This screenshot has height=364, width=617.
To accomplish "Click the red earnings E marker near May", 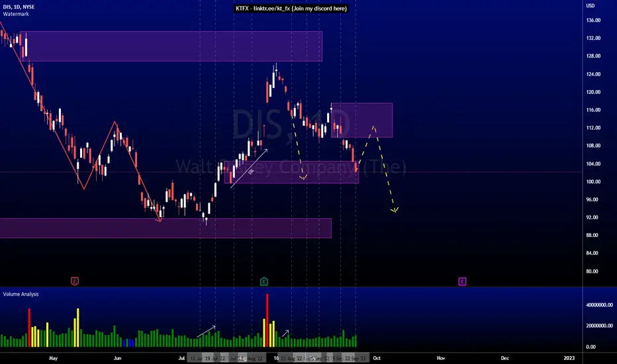I will (75, 281).
